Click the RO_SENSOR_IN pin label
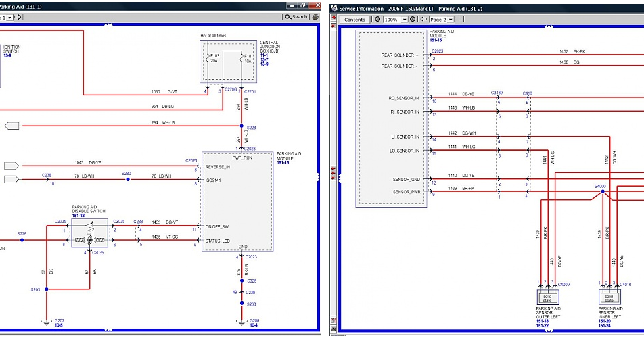This screenshot has height=338, width=644. point(403,99)
